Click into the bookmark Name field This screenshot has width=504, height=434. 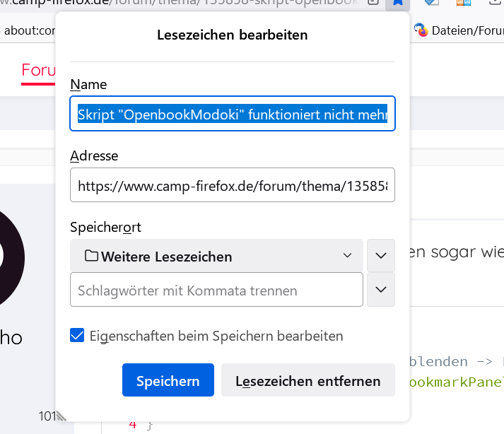232,115
